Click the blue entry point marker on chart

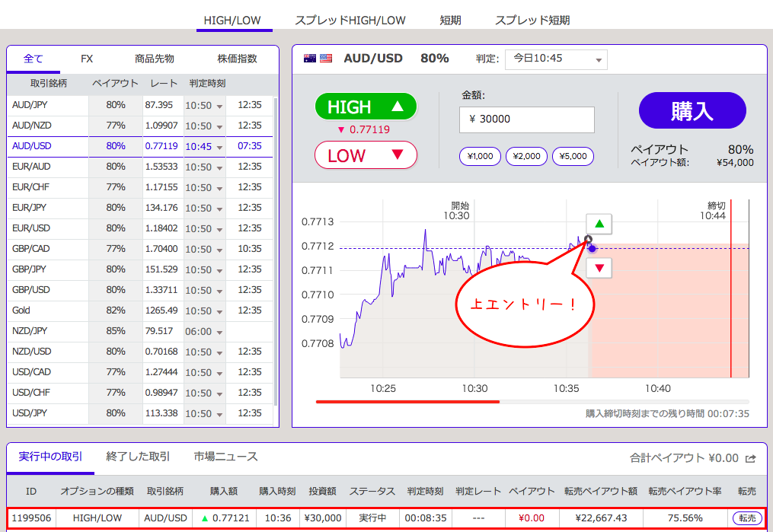pos(592,248)
